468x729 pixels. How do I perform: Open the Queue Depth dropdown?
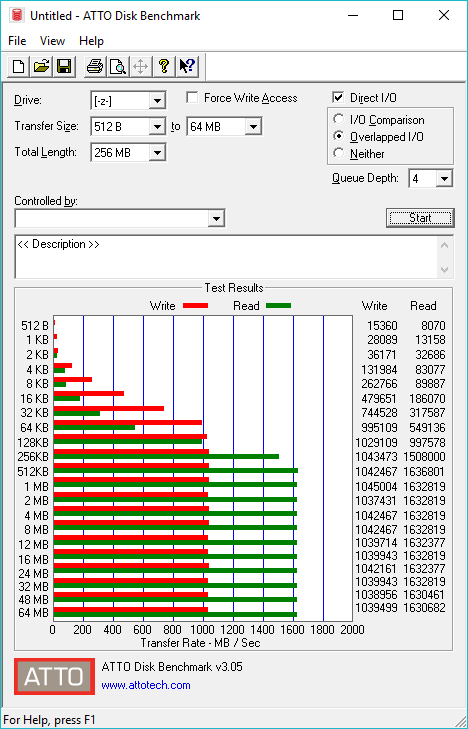pyautogui.click(x=444, y=179)
